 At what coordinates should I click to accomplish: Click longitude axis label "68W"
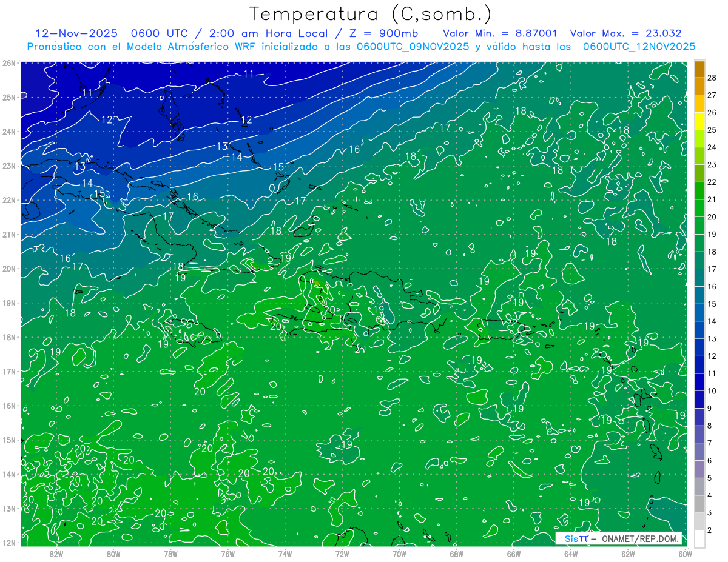tap(457, 554)
